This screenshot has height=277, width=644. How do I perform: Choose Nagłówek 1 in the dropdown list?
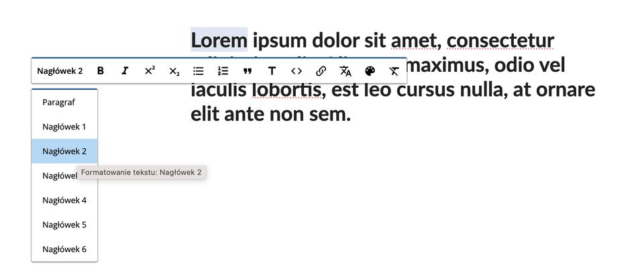pos(64,127)
